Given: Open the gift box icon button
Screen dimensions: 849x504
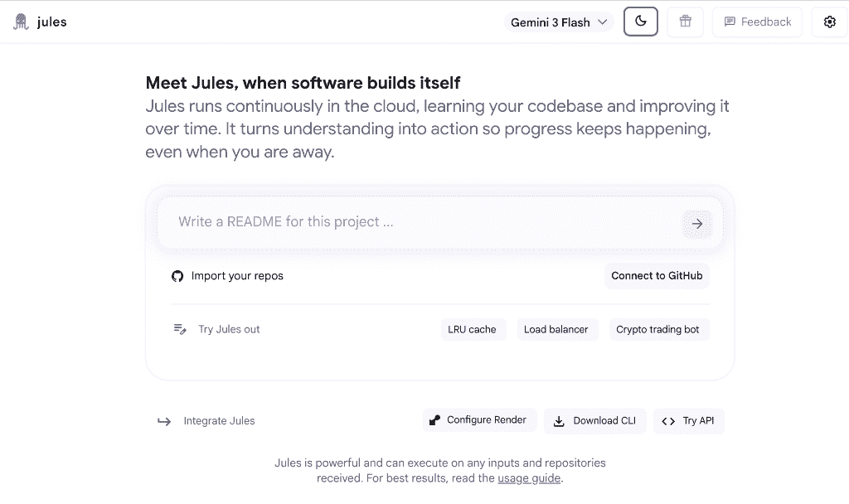Looking at the screenshot, I should (686, 22).
